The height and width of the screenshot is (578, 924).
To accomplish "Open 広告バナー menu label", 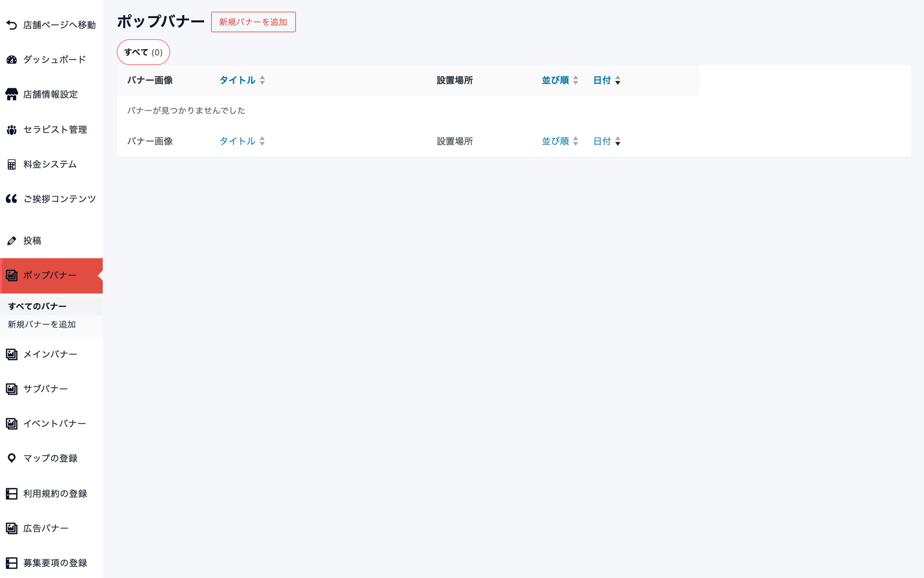I will (x=46, y=528).
